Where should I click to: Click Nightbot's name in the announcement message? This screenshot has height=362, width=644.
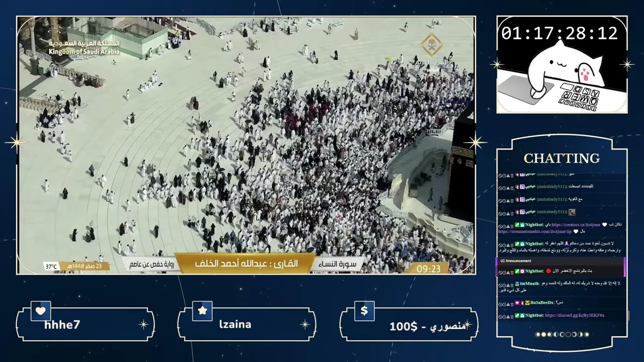pos(534,271)
